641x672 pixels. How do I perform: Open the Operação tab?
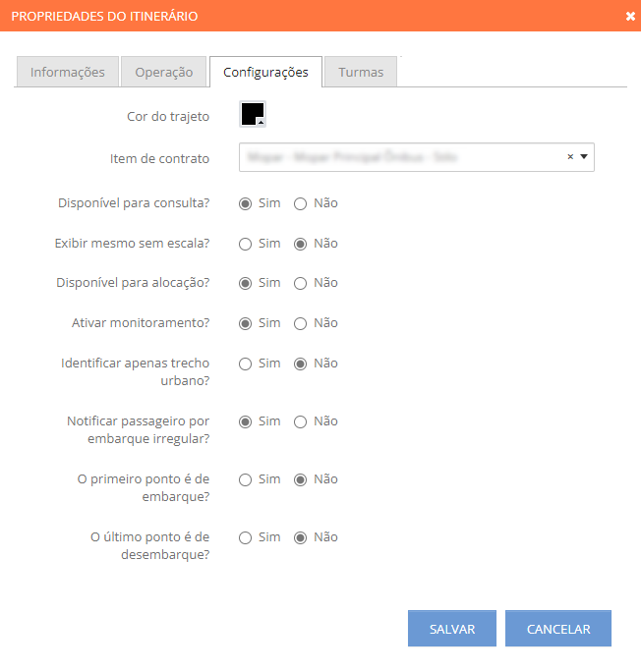click(164, 72)
